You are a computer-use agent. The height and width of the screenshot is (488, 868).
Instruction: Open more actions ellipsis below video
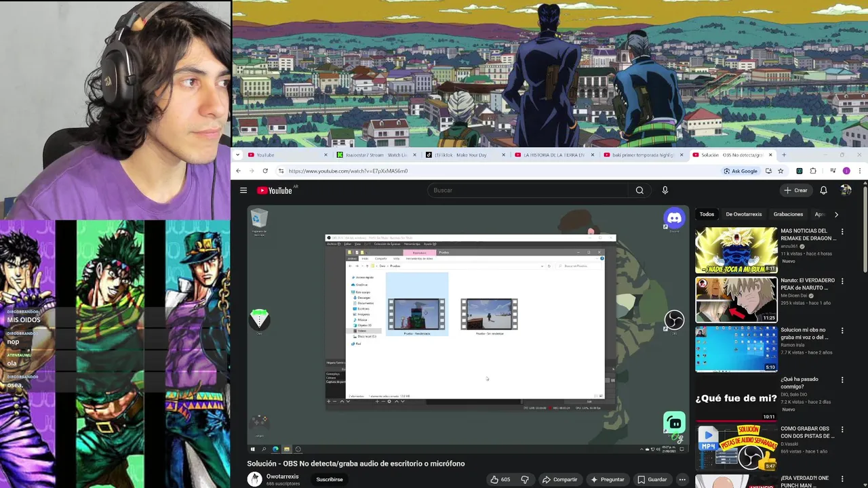682,479
